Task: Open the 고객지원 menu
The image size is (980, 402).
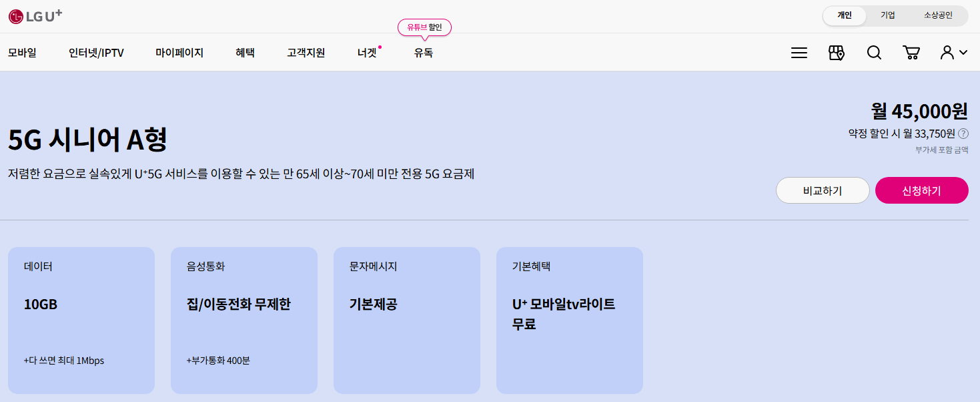Action: coord(305,51)
